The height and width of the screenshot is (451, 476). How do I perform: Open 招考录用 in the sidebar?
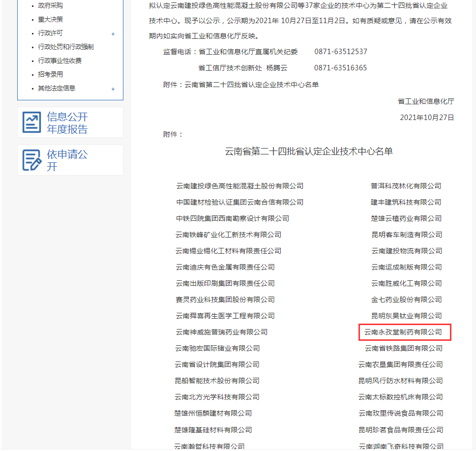pos(50,74)
